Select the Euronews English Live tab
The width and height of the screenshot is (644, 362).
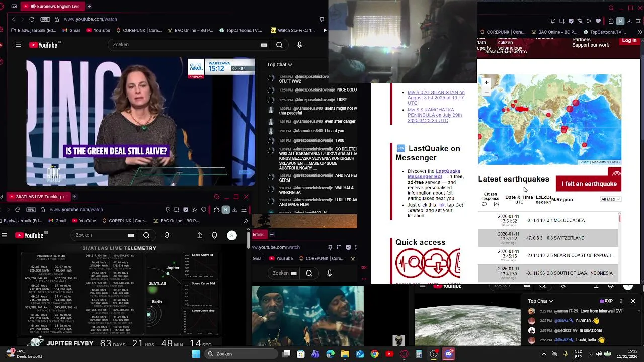(53, 6)
